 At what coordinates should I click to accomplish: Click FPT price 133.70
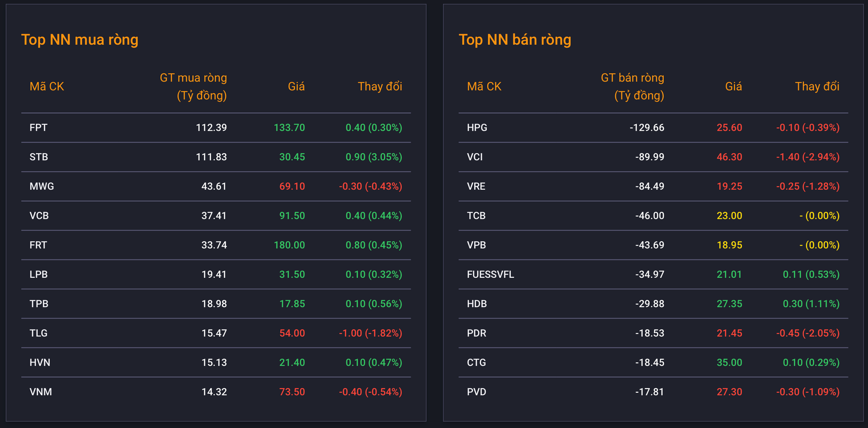[x=289, y=128]
